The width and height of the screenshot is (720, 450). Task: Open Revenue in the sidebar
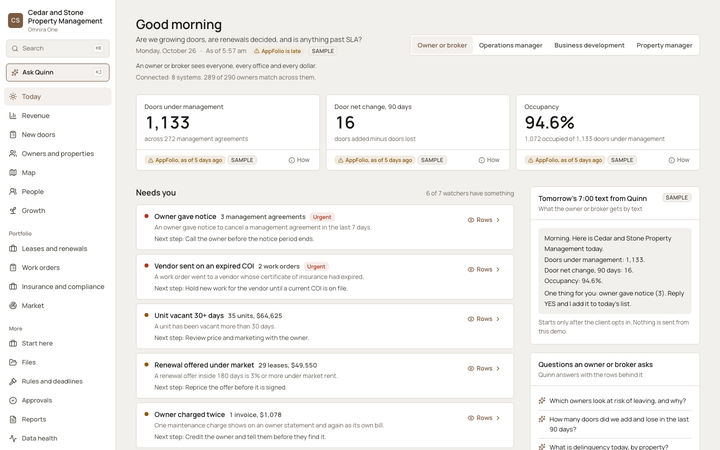click(58, 116)
